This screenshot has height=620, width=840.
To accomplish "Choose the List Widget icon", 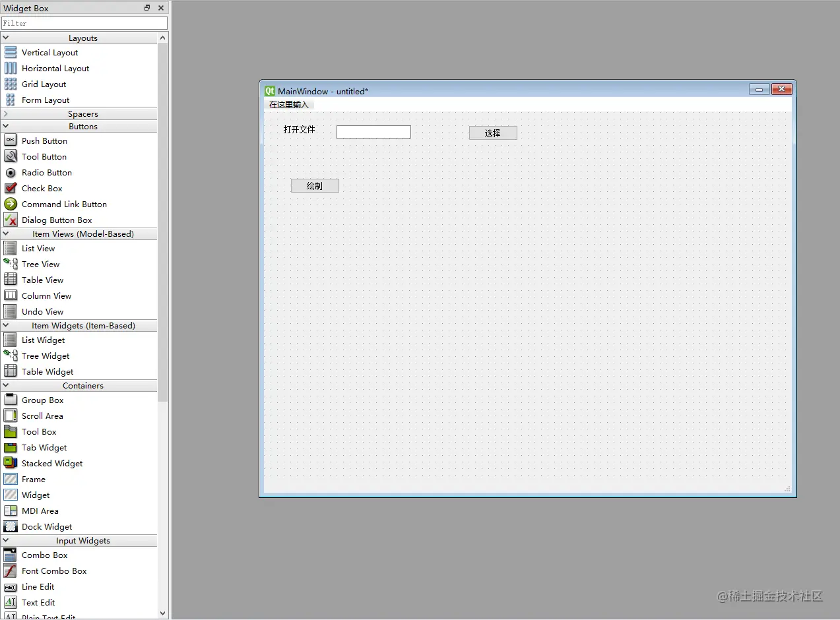I will [x=11, y=340].
